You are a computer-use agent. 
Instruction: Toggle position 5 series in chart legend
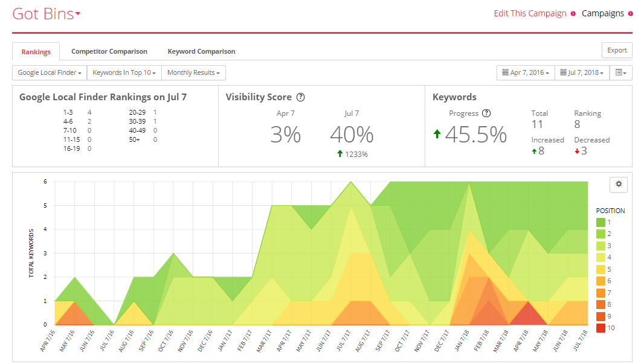[601, 269]
